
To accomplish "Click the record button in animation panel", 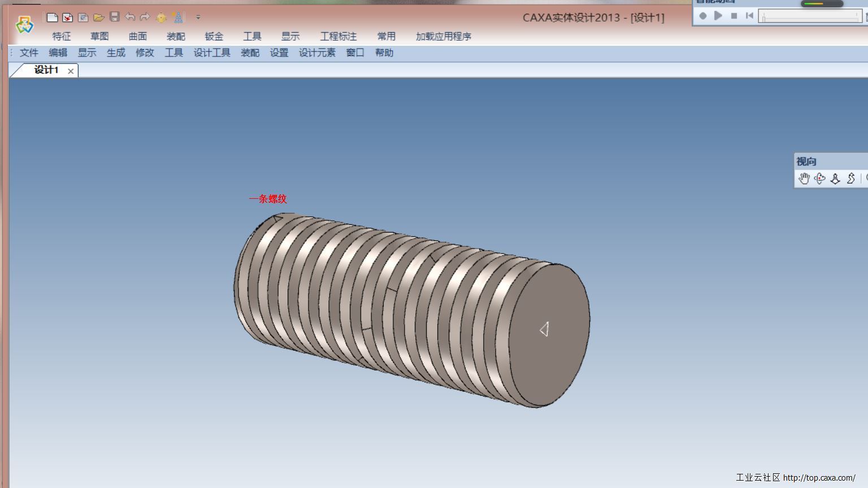I will pos(703,16).
